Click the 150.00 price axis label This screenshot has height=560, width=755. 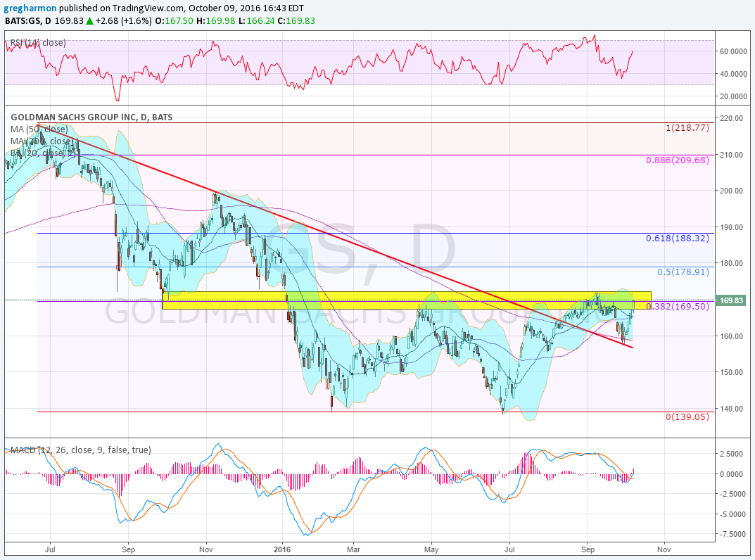(731, 372)
